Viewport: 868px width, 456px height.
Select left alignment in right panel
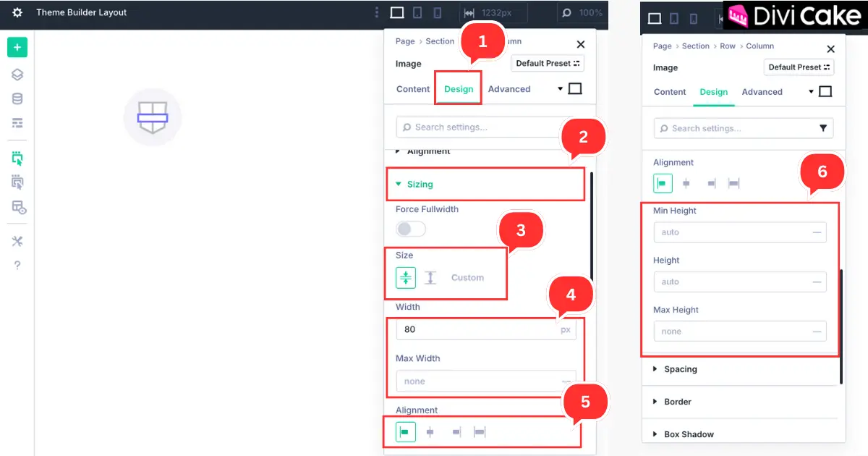click(x=663, y=183)
